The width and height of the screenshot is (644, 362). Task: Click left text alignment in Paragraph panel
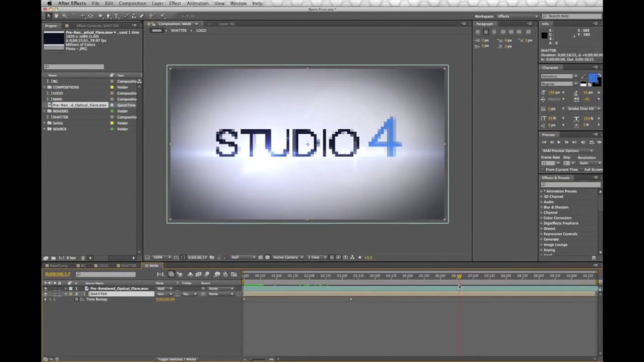coord(478,32)
